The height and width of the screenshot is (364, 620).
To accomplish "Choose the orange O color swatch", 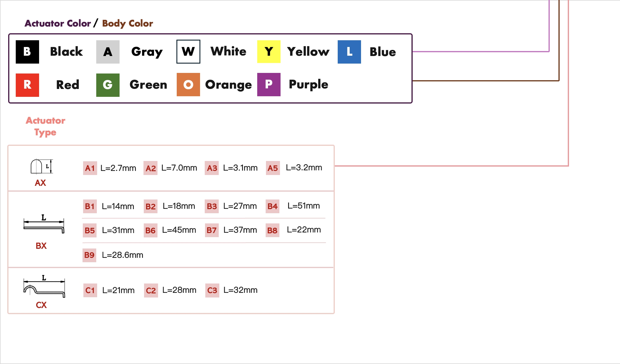I will pos(188,85).
